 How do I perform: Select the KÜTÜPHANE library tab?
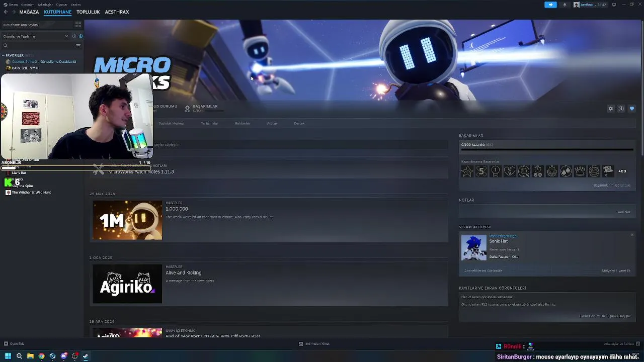click(58, 12)
